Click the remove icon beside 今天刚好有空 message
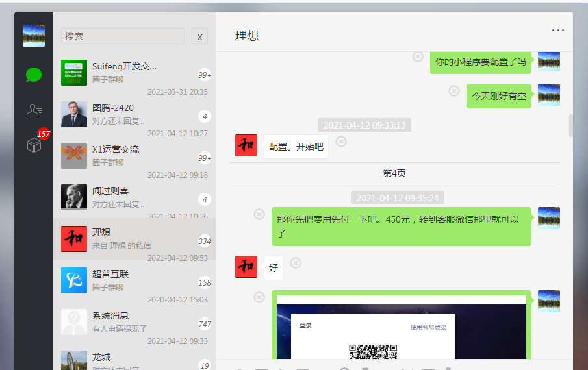 tap(454, 91)
